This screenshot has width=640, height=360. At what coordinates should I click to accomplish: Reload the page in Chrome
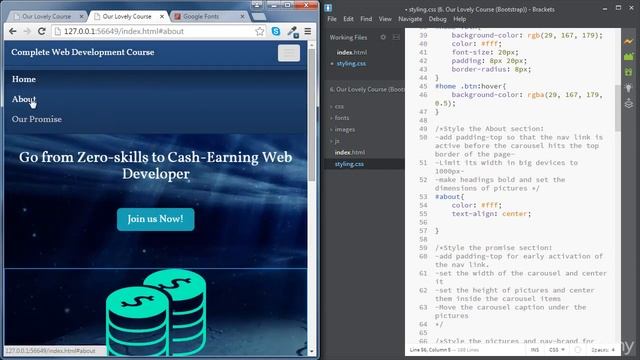(x=41, y=31)
